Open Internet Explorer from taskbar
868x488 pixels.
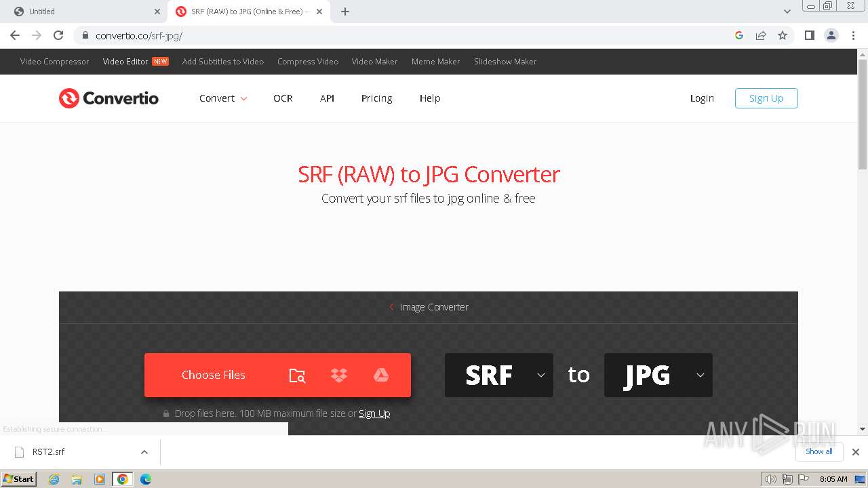point(54,479)
